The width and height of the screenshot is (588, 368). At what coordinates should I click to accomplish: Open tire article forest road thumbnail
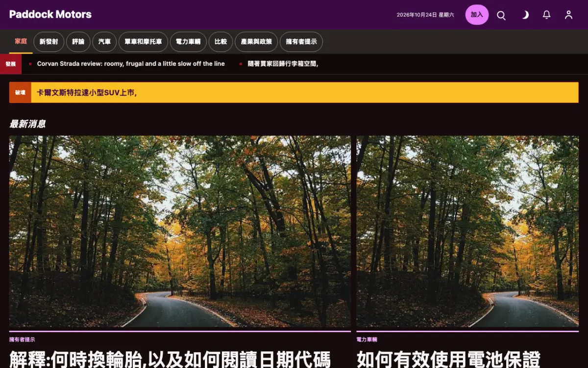pyautogui.click(x=180, y=232)
